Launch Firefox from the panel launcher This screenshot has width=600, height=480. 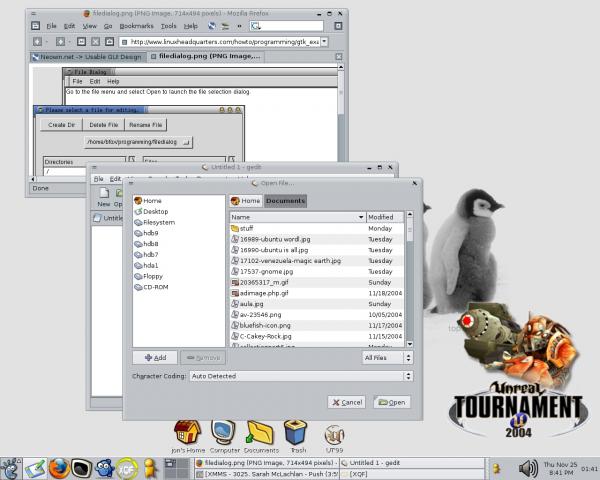click(59, 469)
